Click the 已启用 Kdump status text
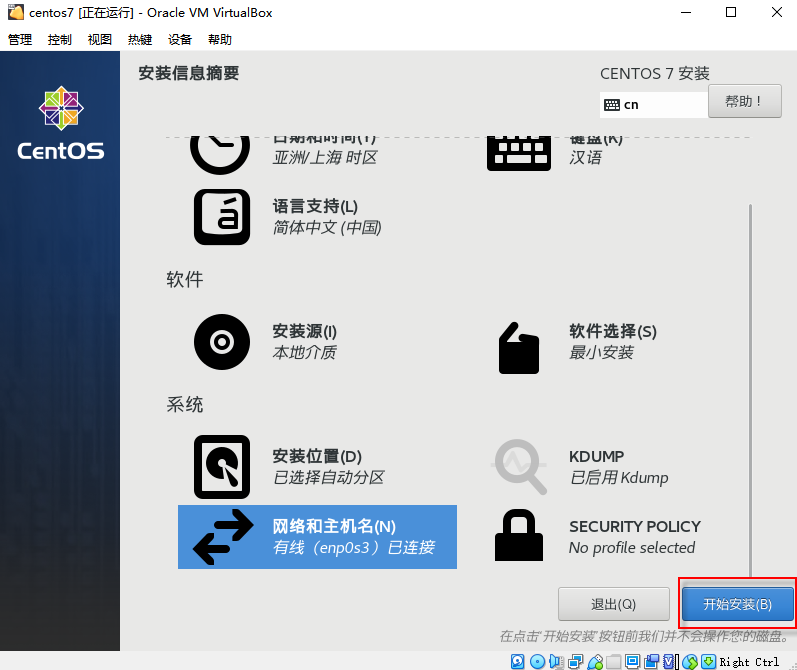This screenshot has width=797, height=670. 619,478
